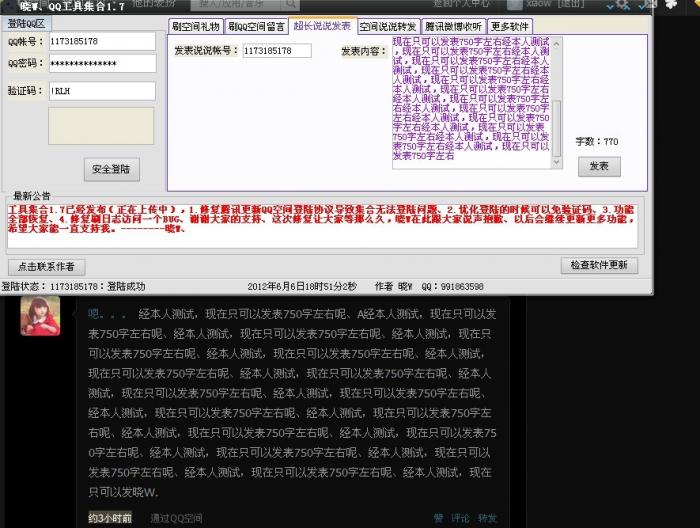This screenshot has height=528, width=700.
Task: Click the 转发 link under the post
Action: [x=487, y=518]
